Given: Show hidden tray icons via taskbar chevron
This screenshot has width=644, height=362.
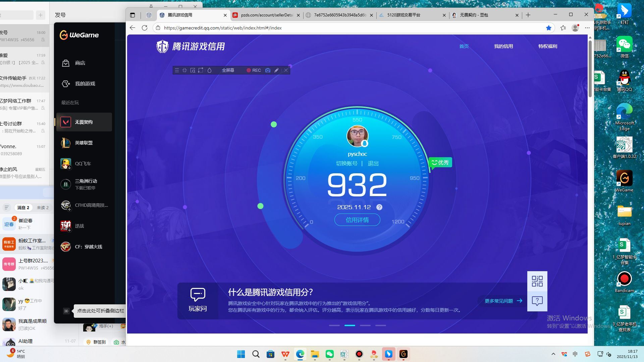Looking at the screenshot, I should pos(554,354).
